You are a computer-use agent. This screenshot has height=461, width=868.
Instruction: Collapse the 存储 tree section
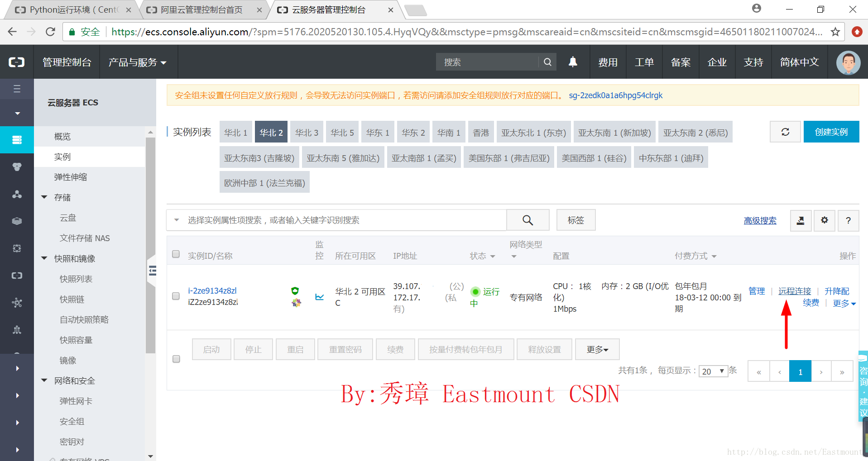44,197
